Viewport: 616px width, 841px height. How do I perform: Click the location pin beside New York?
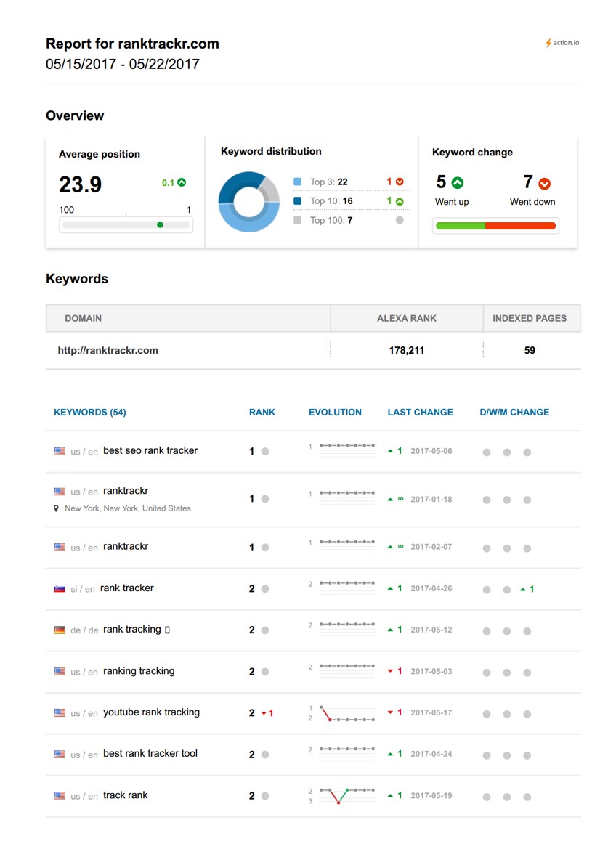56,508
